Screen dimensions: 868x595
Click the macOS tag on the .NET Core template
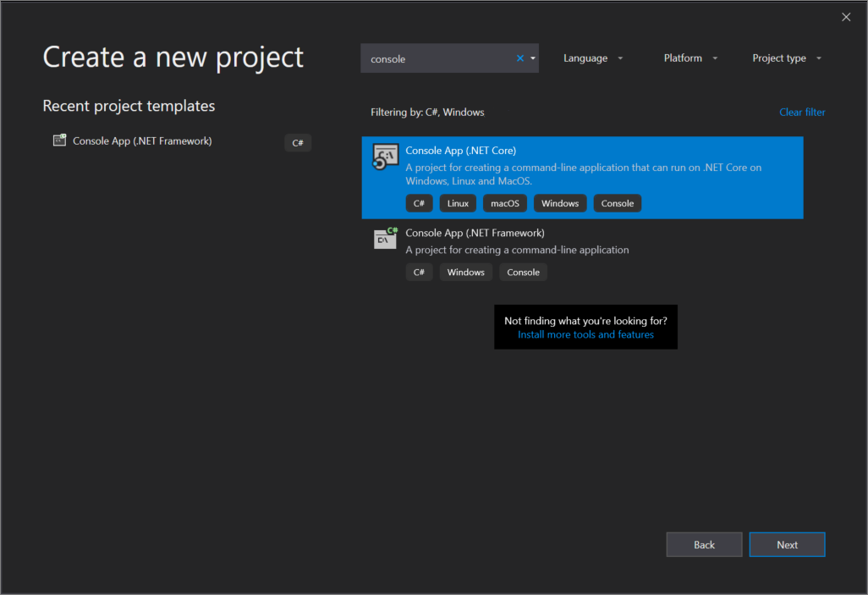(505, 203)
